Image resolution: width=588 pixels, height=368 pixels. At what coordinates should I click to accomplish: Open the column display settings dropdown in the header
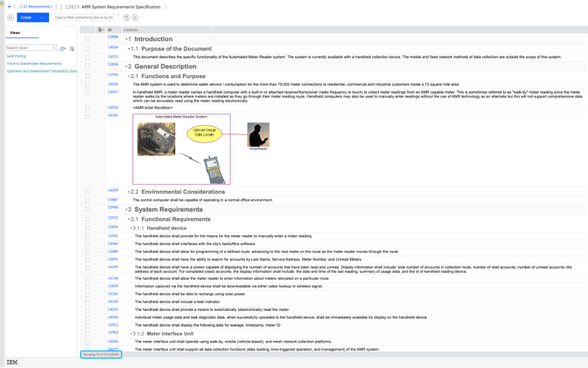point(101,30)
